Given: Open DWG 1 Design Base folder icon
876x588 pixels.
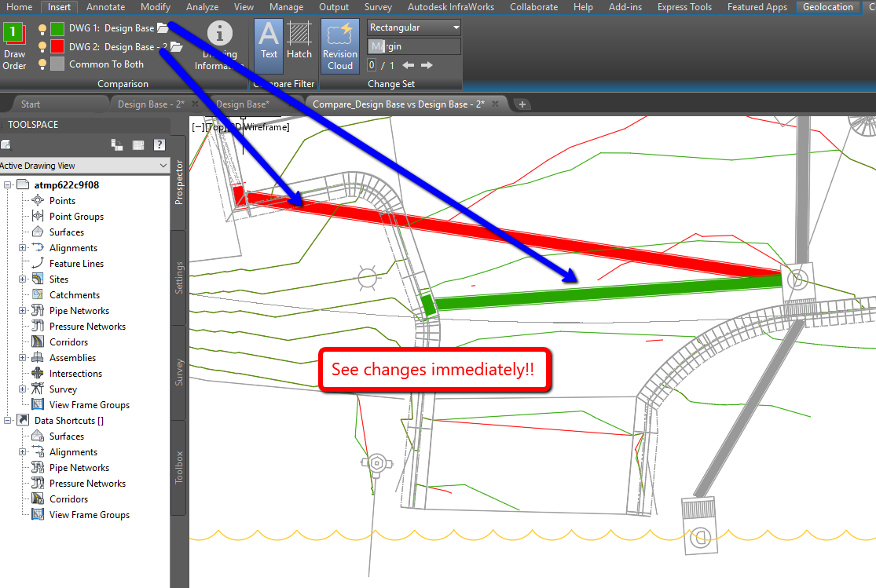Looking at the screenshot, I should pos(163,27).
